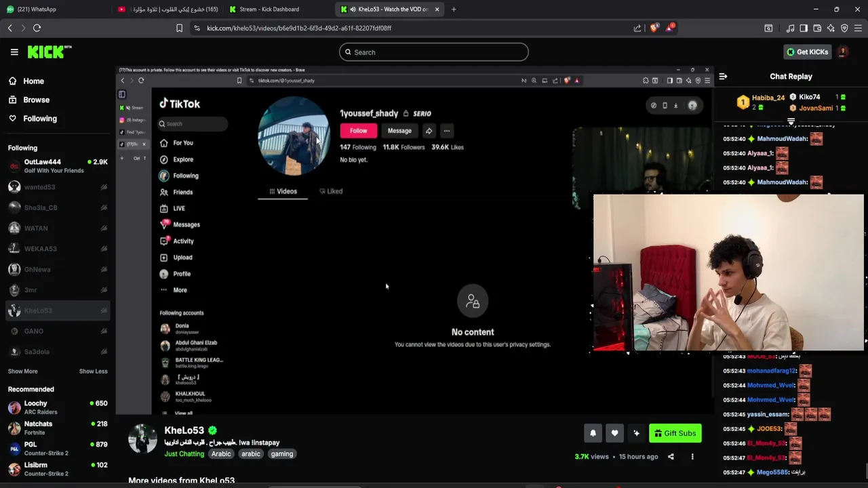Toggle the Brave sidebar panel icon
This screenshot has width=868, height=488.
pos(804,28)
